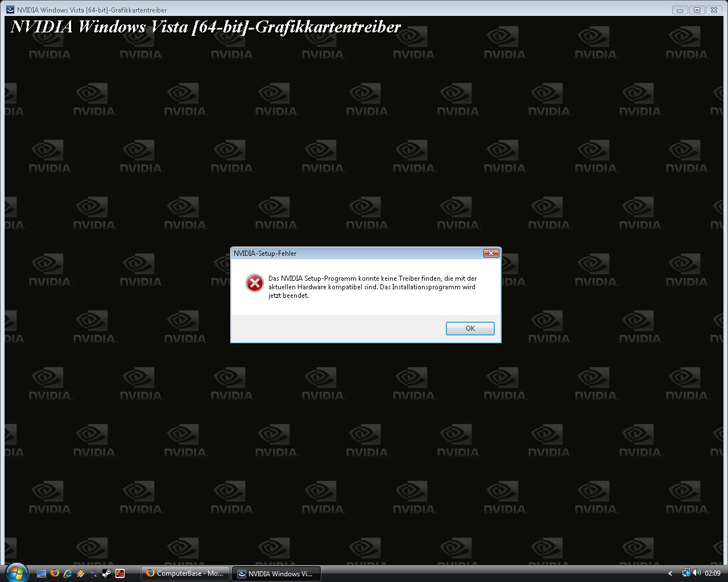The image size is (728, 582).
Task: Open the network connection tray icon
Action: tap(686, 573)
